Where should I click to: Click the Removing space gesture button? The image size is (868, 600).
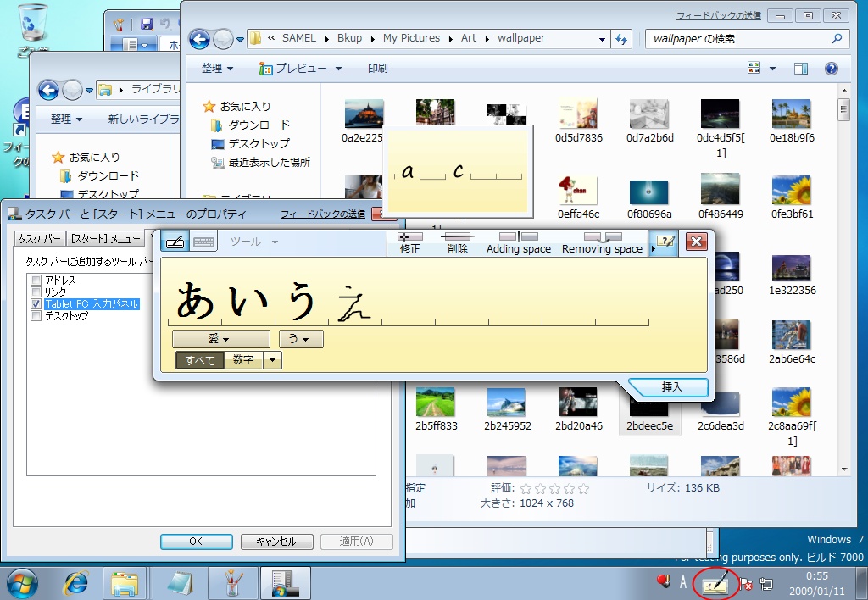click(x=603, y=243)
